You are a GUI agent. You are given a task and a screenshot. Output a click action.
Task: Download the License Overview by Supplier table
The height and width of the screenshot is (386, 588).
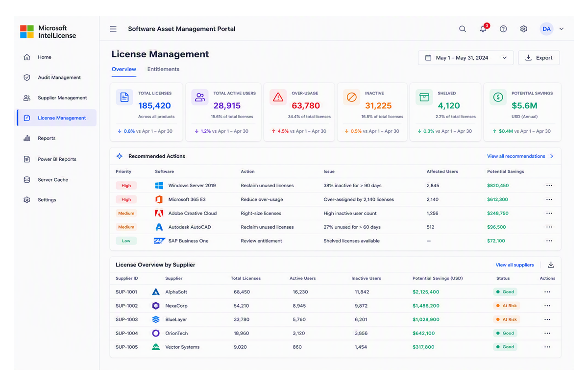point(551,265)
